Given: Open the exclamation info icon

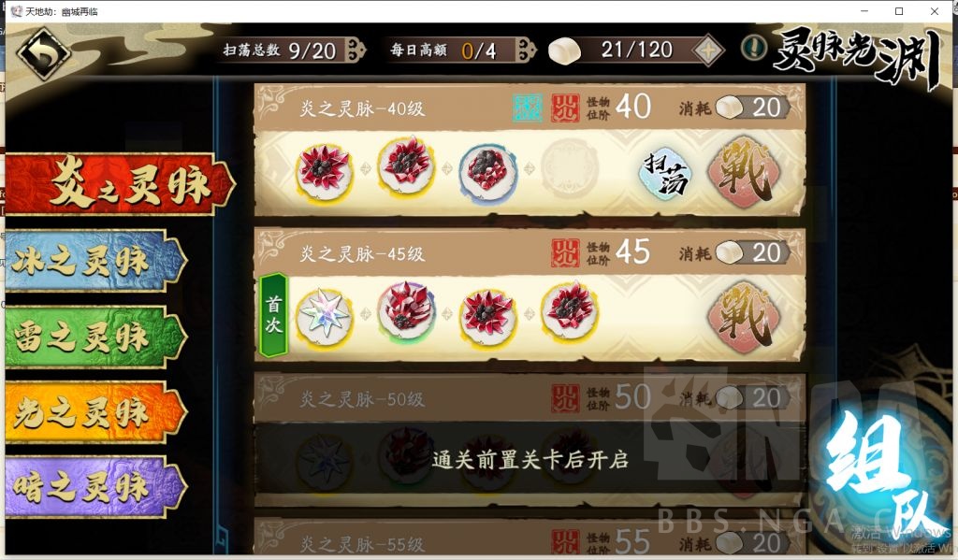Looking at the screenshot, I should pos(753,48).
